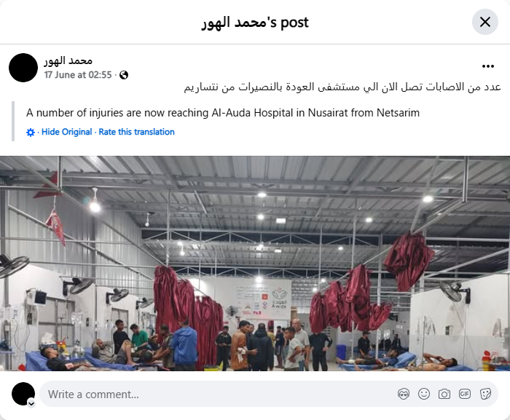This screenshot has height=420, width=510.
Task: Open the hospital photo in the post
Action: pos(255,264)
